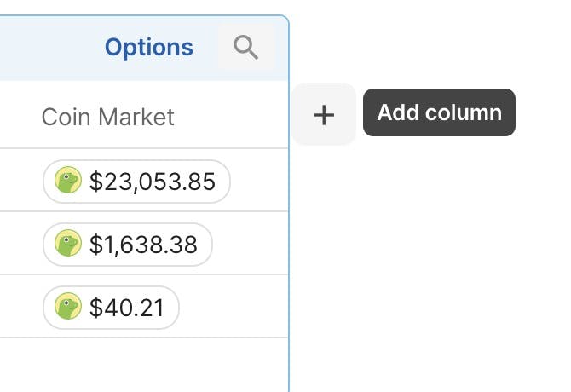Image resolution: width=571 pixels, height=392 pixels.
Task: Click the Add column tooltip label
Action: click(439, 112)
